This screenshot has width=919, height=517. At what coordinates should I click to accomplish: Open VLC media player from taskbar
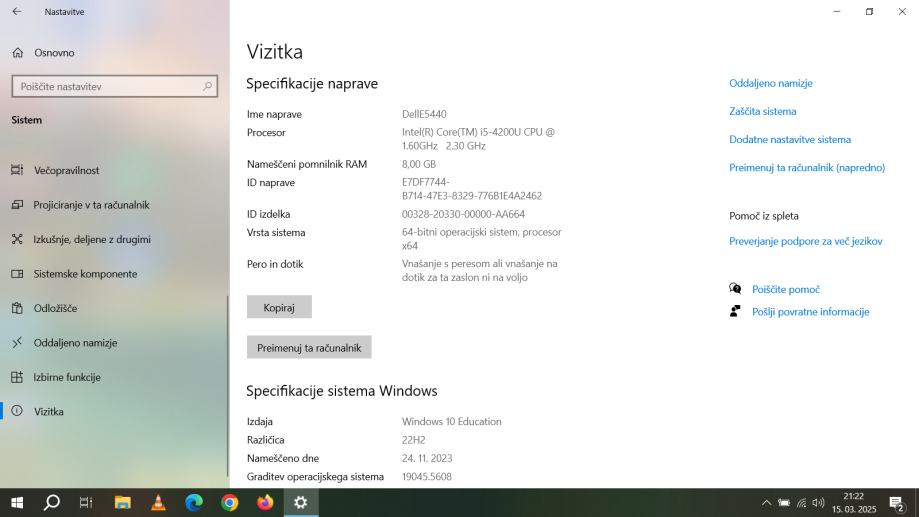[x=158, y=502]
